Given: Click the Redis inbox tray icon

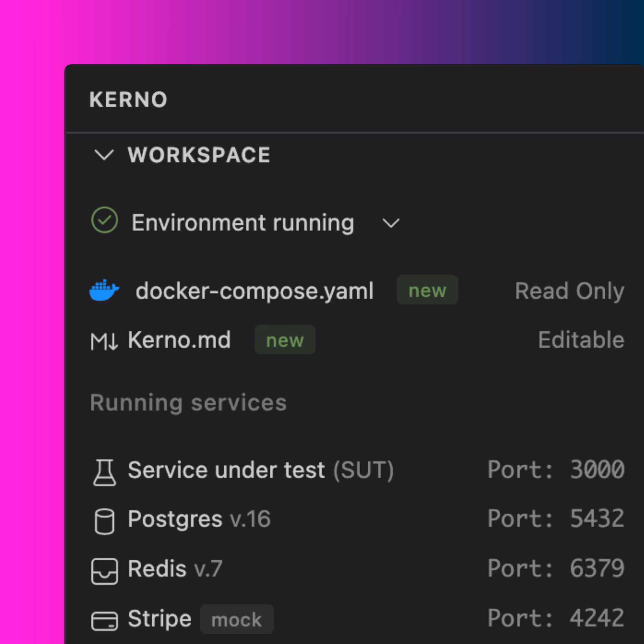Looking at the screenshot, I should [104, 571].
